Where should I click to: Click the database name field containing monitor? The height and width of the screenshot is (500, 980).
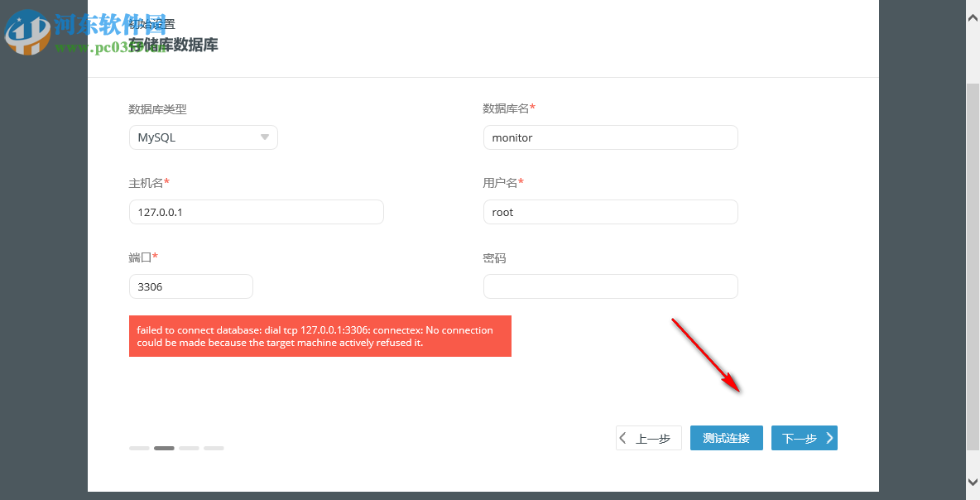coord(610,137)
